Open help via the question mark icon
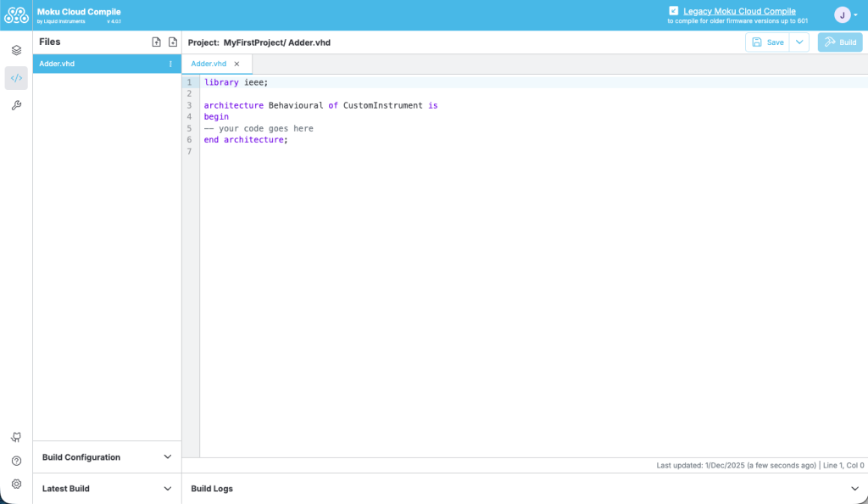The height and width of the screenshot is (504, 868). (16, 461)
